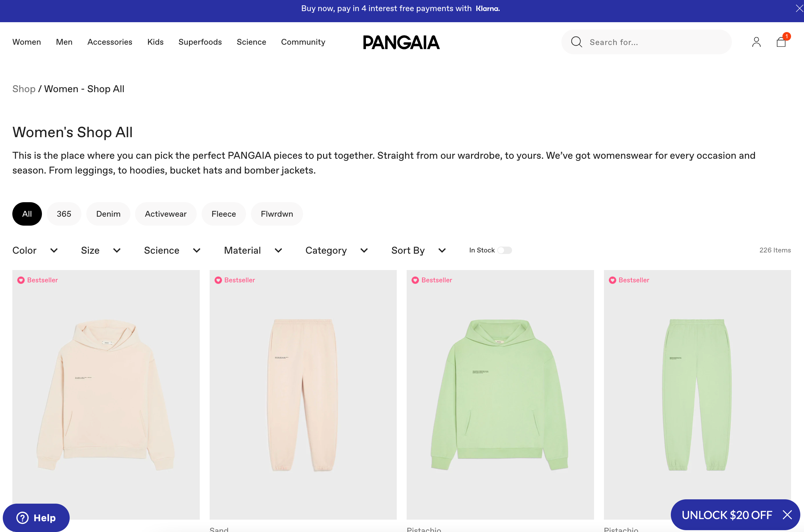Open the user account icon
The image size is (804, 532).
point(757,42)
